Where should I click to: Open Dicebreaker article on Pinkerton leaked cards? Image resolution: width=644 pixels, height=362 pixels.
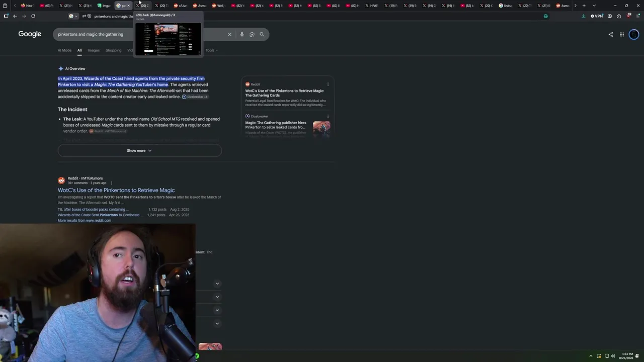(276, 125)
